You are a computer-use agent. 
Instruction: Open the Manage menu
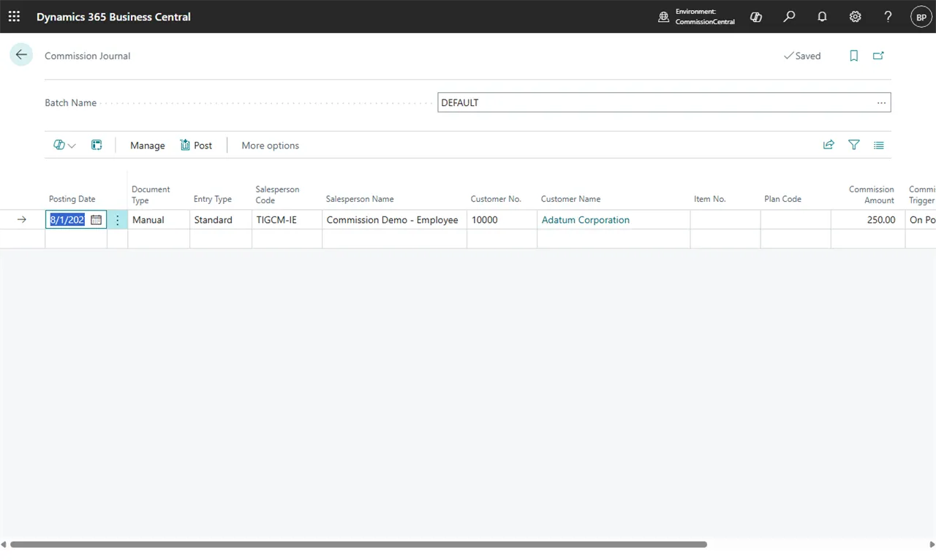(148, 145)
